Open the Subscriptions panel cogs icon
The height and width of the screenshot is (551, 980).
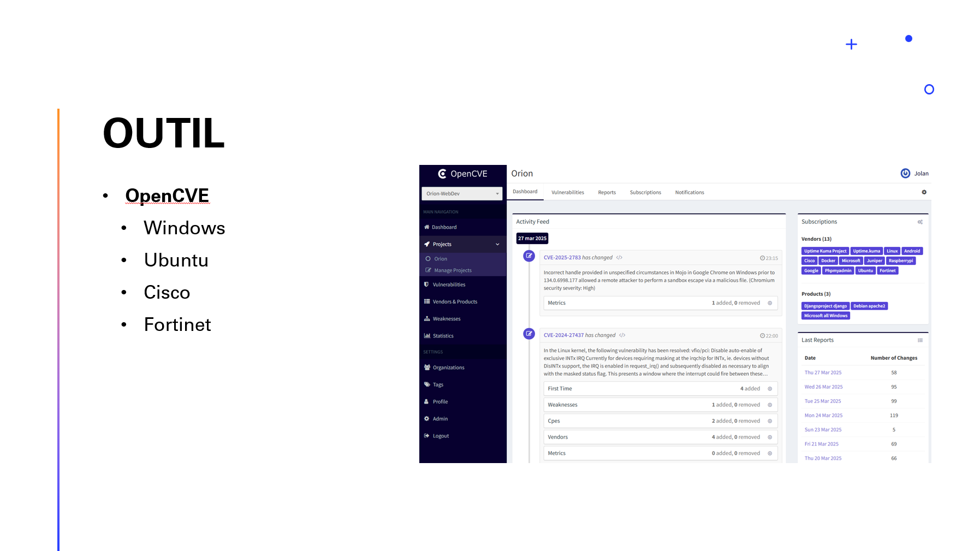tap(920, 222)
